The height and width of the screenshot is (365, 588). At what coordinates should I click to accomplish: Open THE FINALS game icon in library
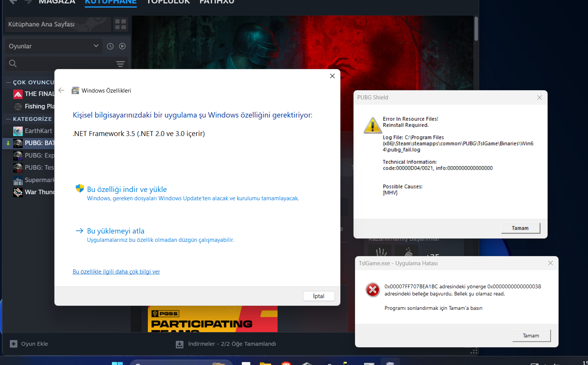pyautogui.click(x=18, y=94)
